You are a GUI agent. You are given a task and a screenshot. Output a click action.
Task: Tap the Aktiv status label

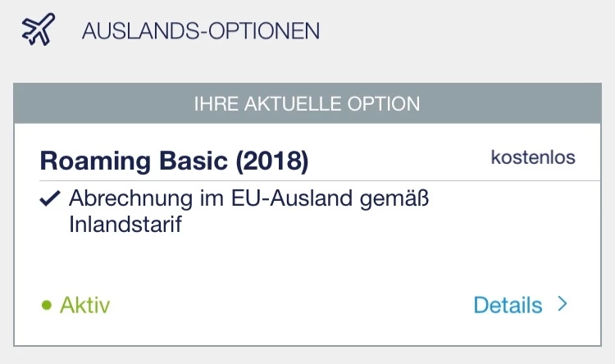[x=84, y=306]
